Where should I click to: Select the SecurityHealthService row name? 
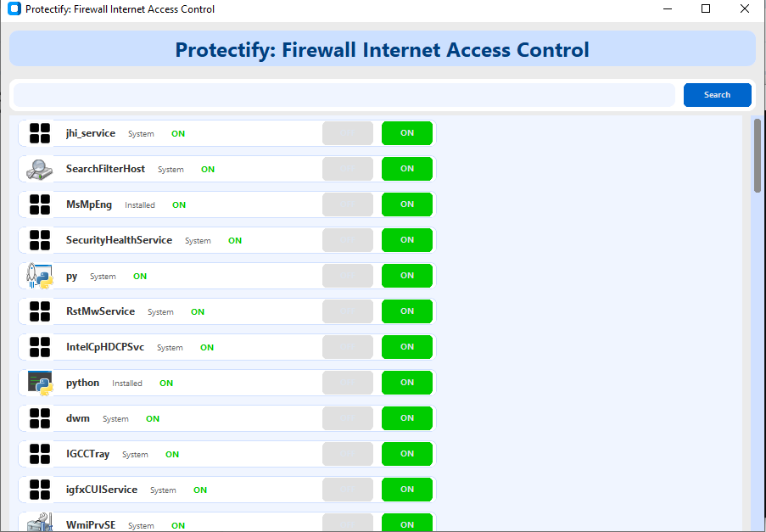point(119,240)
